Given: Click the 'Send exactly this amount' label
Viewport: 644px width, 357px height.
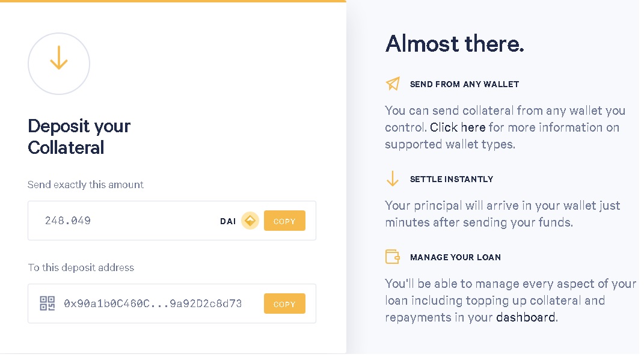Looking at the screenshot, I should [85, 185].
